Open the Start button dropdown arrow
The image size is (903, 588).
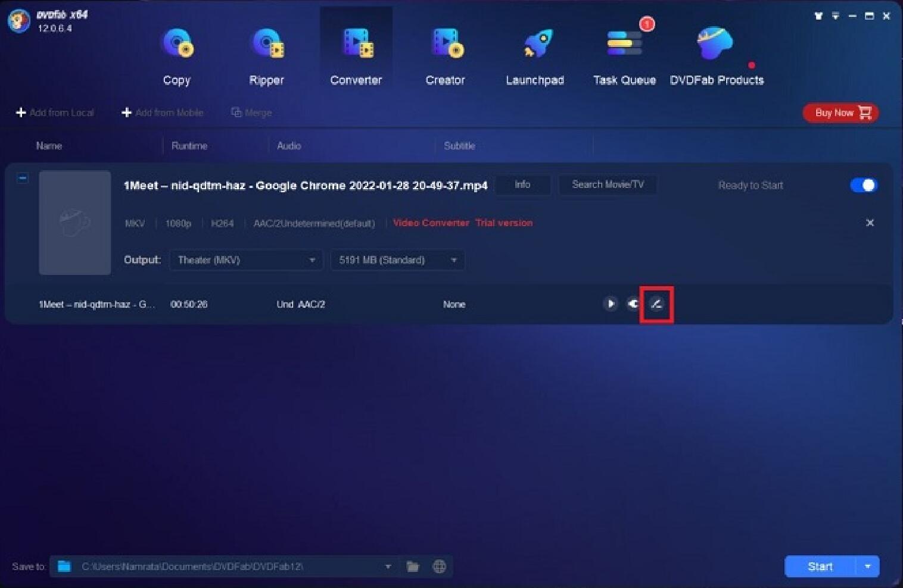tap(868, 567)
